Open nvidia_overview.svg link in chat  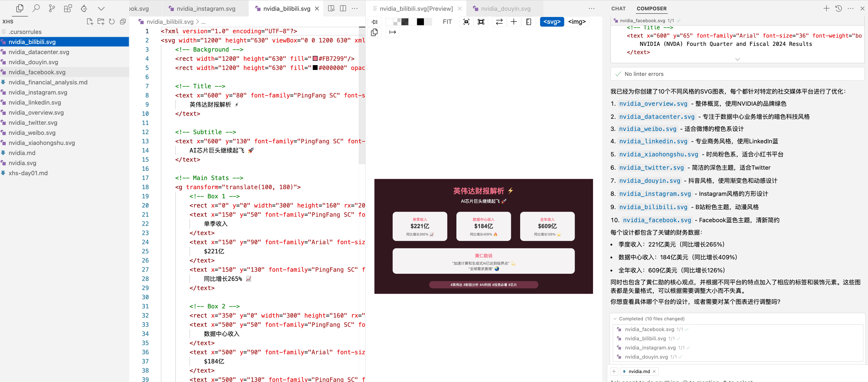click(x=653, y=103)
